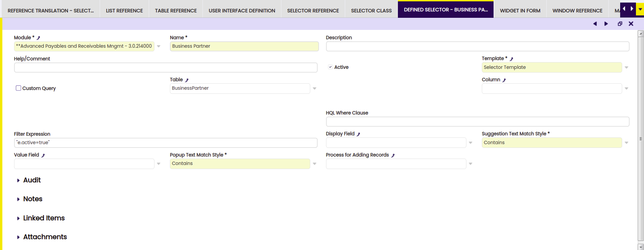The height and width of the screenshot is (250, 644).
Task: Open Suggestion Text Match Style dropdown
Action: point(626,143)
